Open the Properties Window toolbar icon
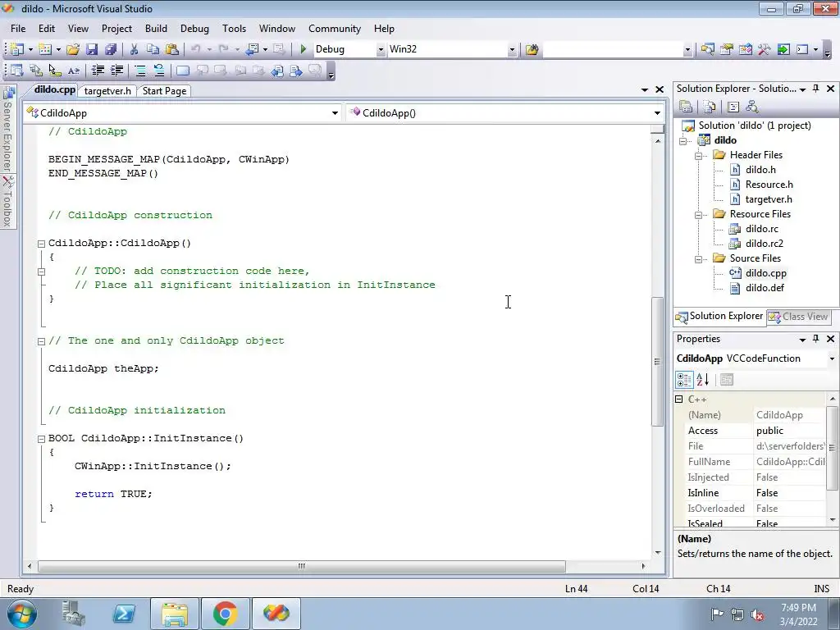 coord(727,49)
